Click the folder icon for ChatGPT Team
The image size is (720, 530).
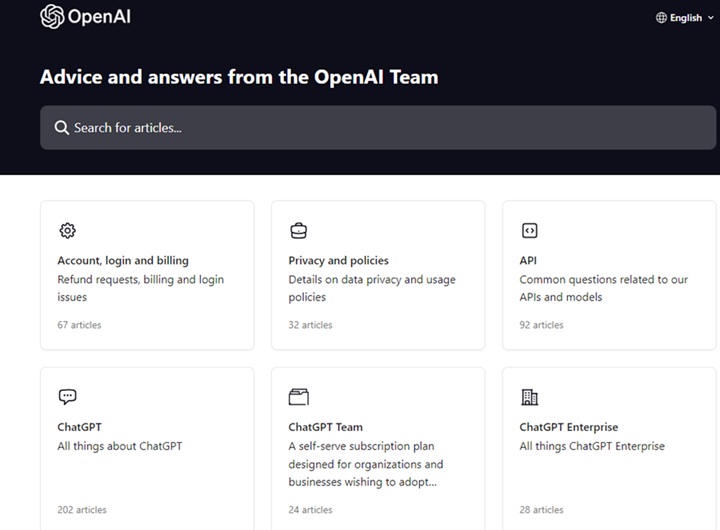pyautogui.click(x=298, y=397)
